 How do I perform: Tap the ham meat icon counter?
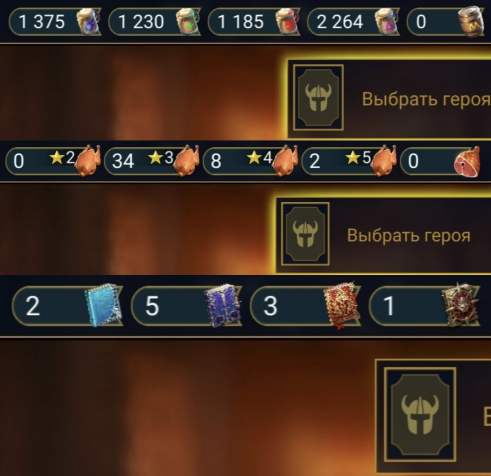440,161
